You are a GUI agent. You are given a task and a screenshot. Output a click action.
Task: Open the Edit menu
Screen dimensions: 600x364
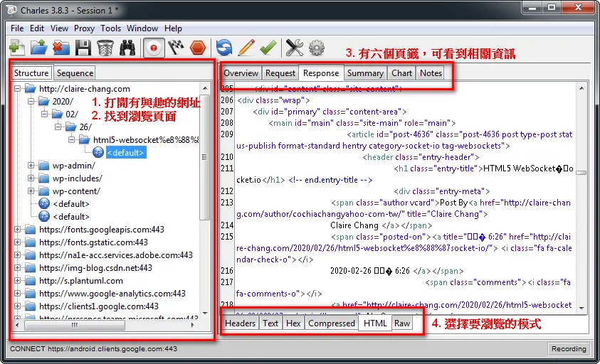[37, 28]
